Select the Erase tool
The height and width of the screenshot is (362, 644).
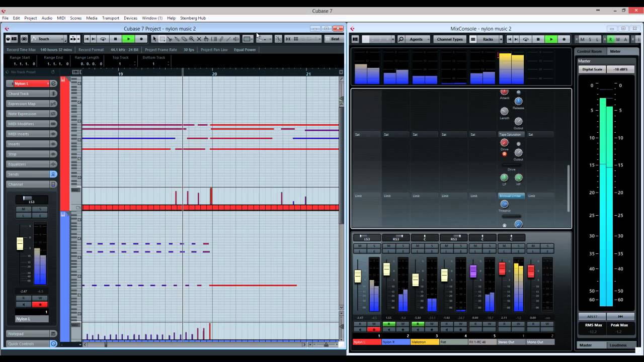click(x=184, y=39)
